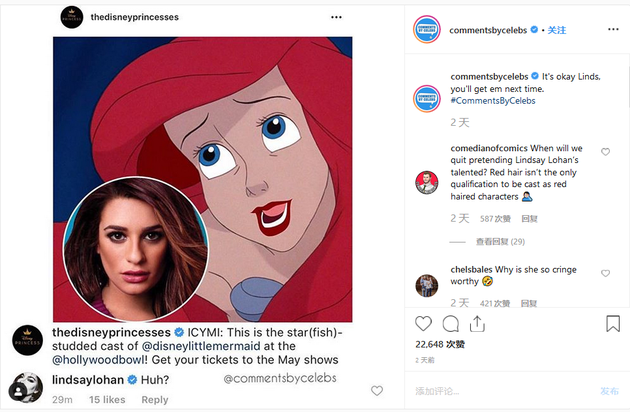This screenshot has height=412, width=630.
Task: Publish the comment with the 发布 button
Action: 609,391
